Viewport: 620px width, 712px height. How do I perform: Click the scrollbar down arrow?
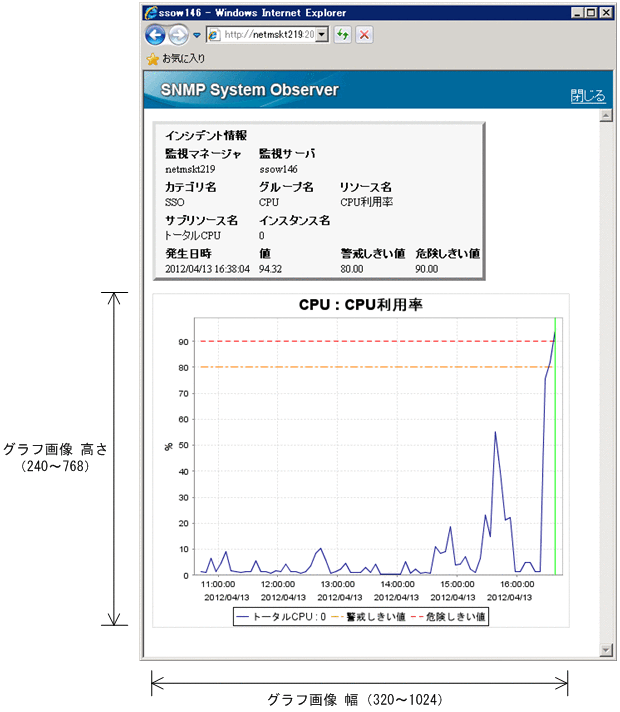tap(606, 650)
